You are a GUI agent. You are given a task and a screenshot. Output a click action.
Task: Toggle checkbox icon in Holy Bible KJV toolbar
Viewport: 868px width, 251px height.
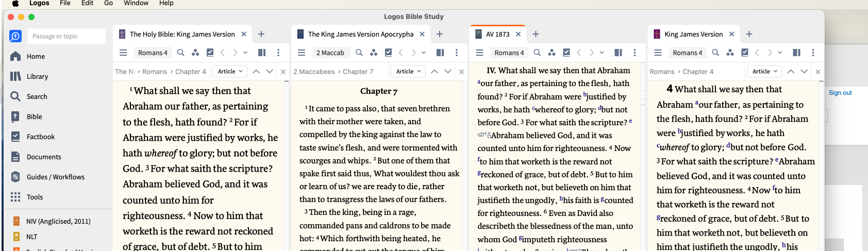pyautogui.click(x=210, y=53)
